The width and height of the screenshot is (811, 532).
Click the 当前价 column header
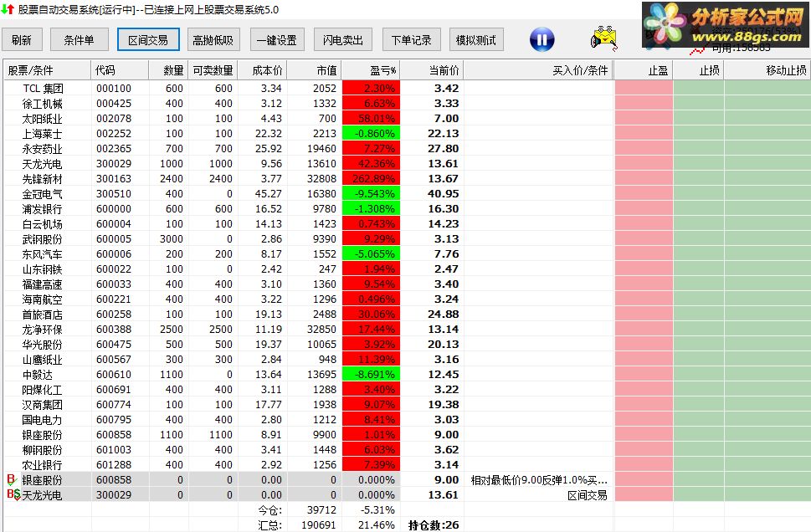click(x=431, y=70)
